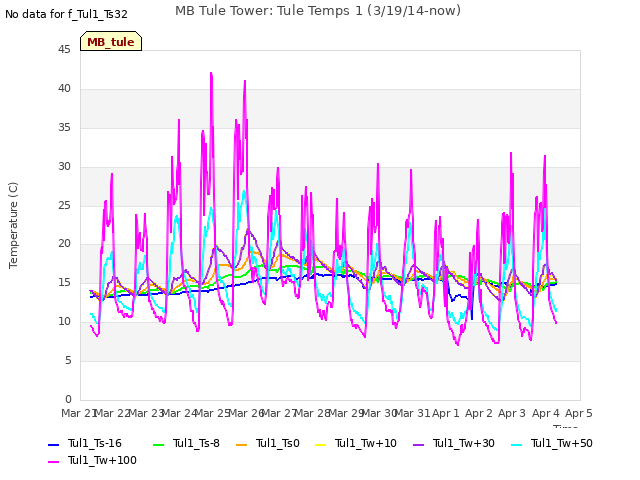The height and width of the screenshot is (480, 640).
Task: Click the 5 y-axis tick label
Action: [68, 360]
